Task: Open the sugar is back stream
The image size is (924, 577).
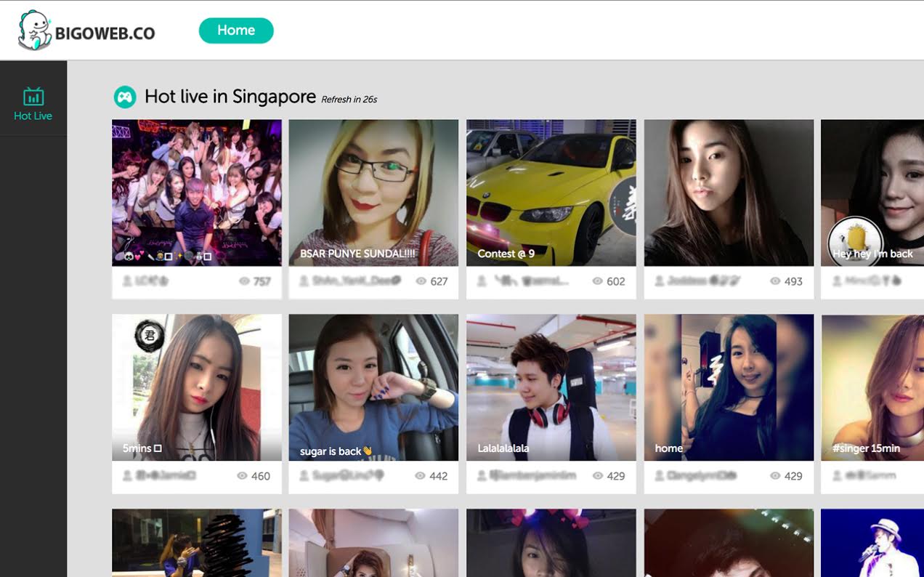Action: tap(373, 387)
